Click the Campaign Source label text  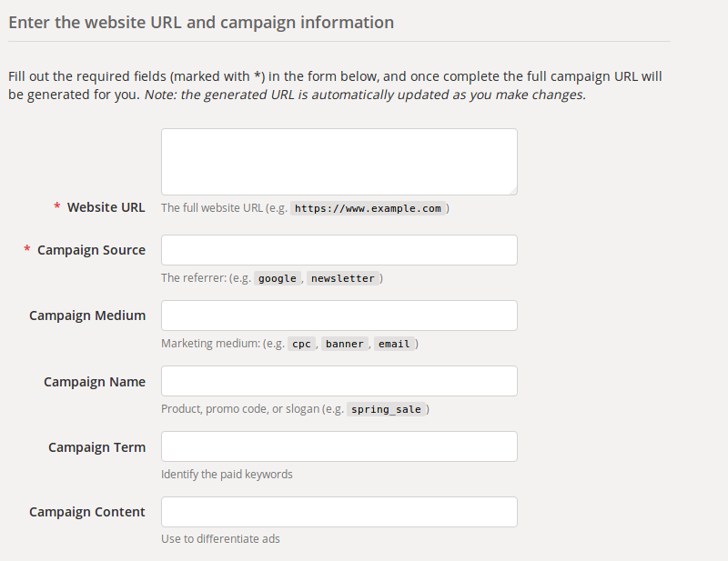(x=91, y=250)
